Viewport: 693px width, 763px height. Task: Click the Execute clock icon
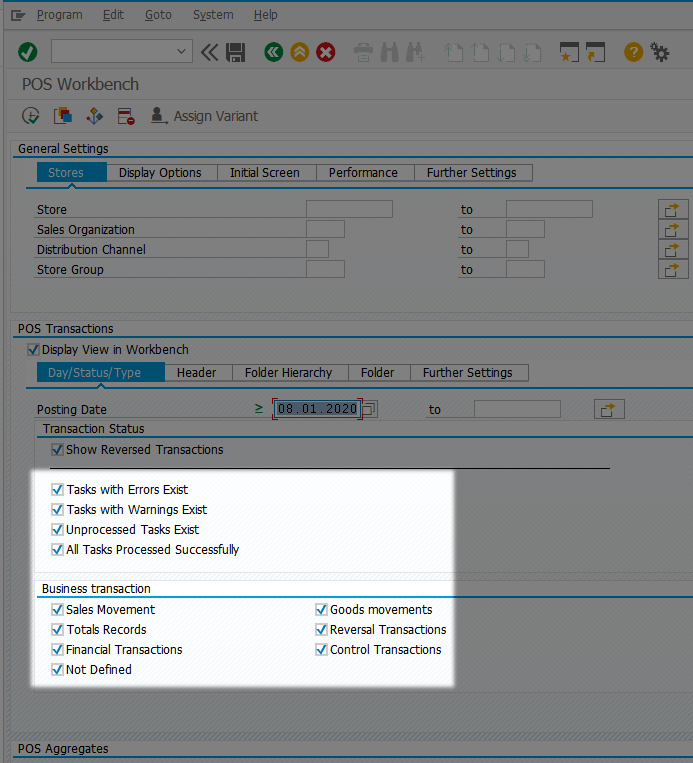click(x=30, y=116)
